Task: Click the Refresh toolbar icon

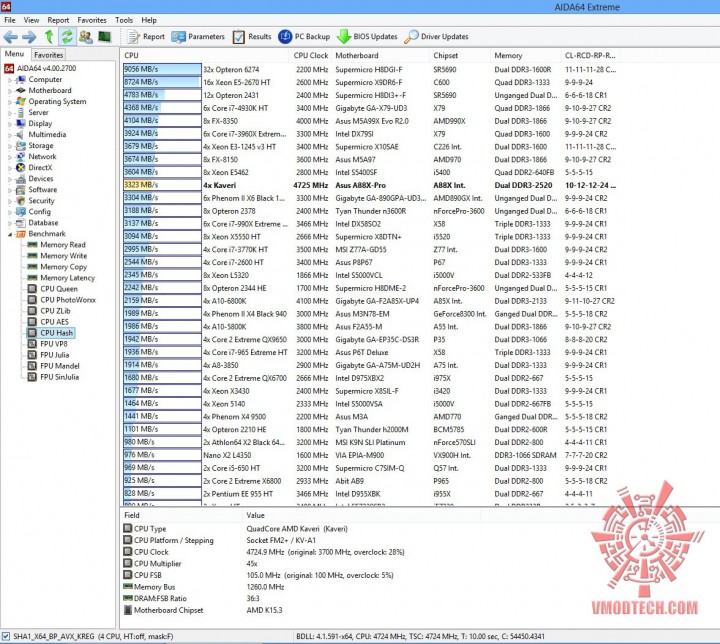Action: [67, 36]
